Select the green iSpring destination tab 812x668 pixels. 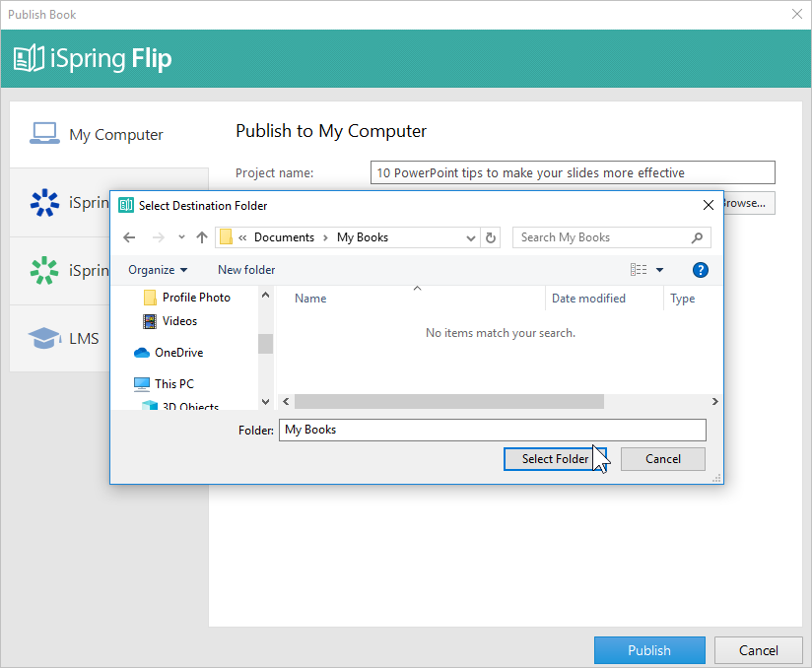tap(60, 270)
